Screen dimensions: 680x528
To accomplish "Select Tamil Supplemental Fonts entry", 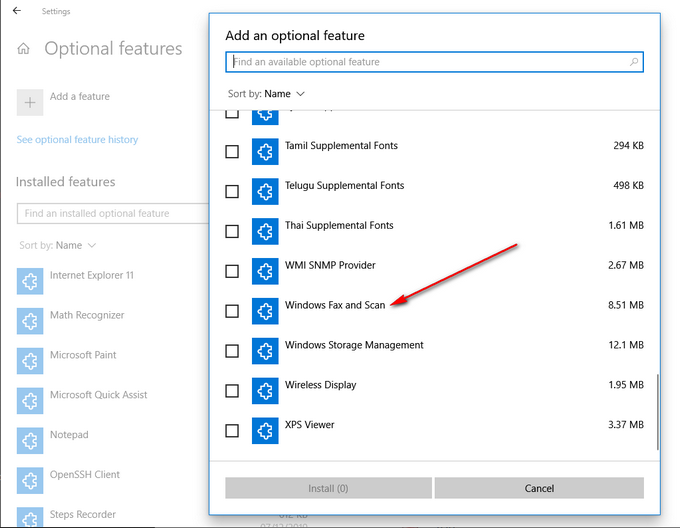I will click(434, 152).
